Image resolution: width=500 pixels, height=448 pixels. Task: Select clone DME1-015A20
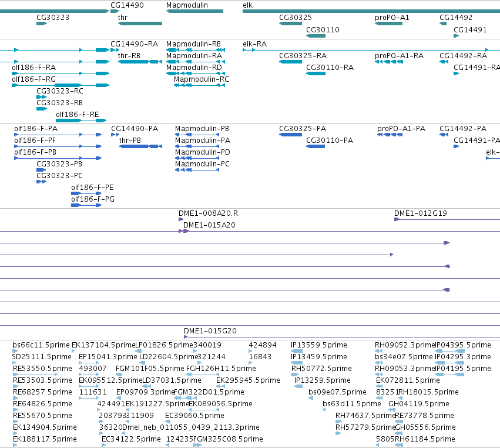coord(343,231)
